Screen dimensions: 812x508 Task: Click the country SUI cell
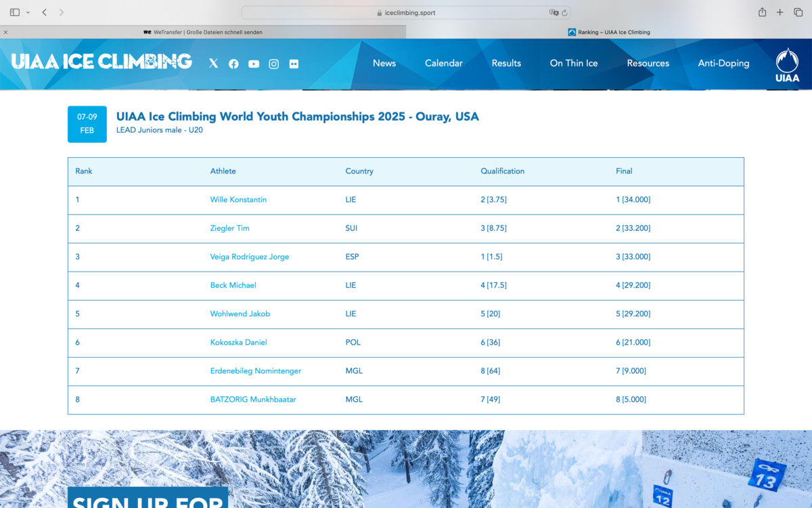[352, 228]
